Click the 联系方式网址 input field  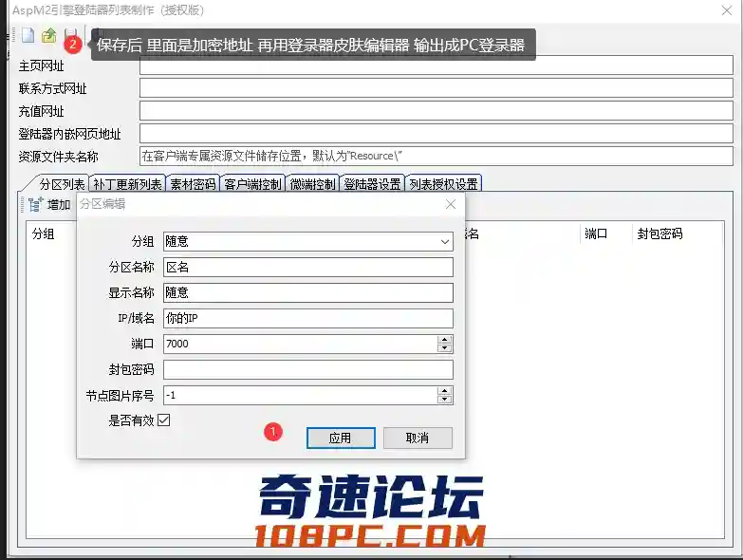(436, 88)
